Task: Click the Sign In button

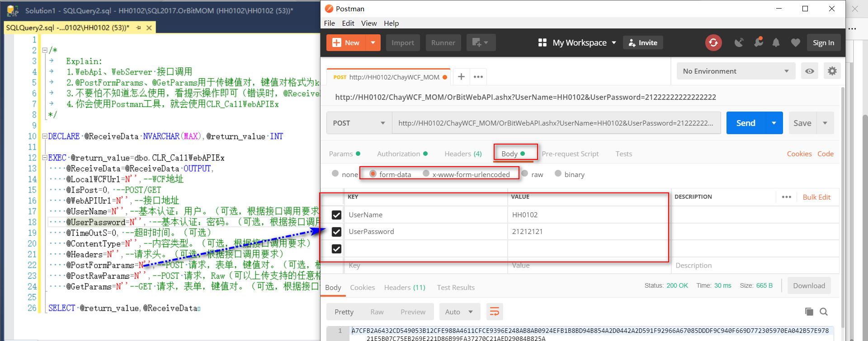Action: (824, 42)
